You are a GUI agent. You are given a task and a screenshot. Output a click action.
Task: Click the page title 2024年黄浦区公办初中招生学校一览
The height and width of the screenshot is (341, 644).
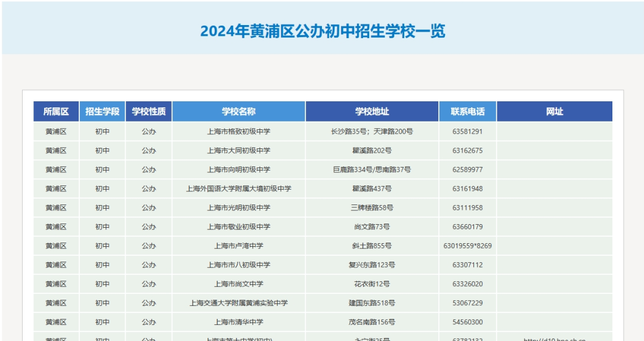tap(323, 31)
